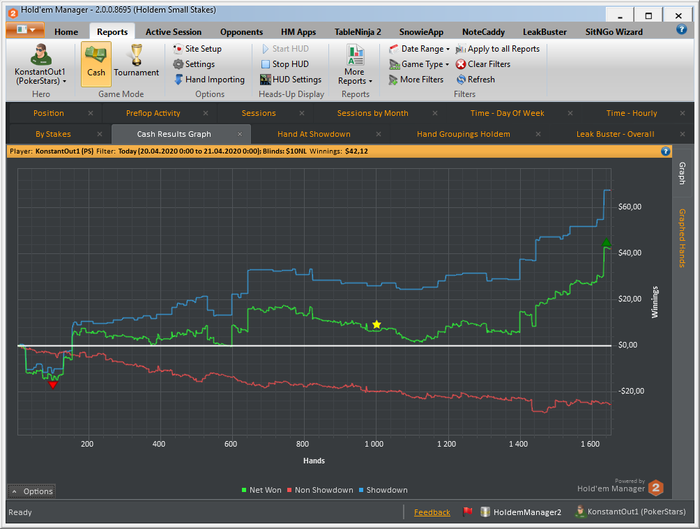Click the Non Showdown red legend swatch
This screenshot has height=529, width=700.
tap(289, 490)
